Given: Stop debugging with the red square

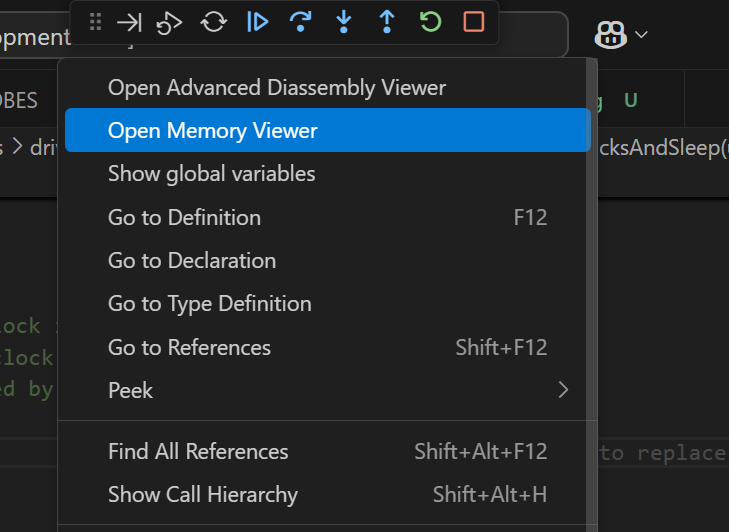Looking at the screenshot, I should click(474, 22).
